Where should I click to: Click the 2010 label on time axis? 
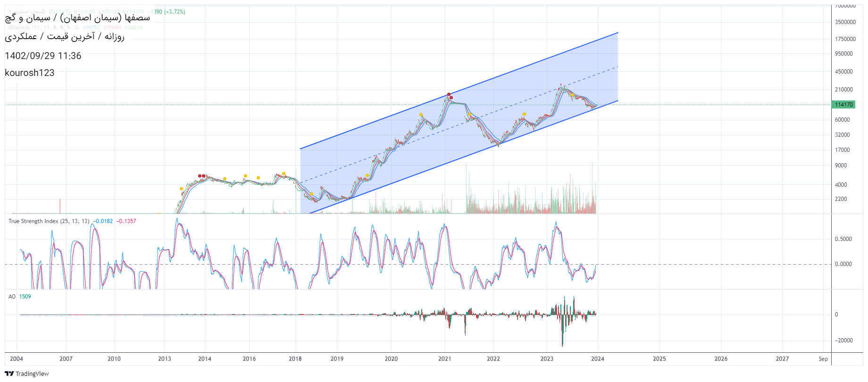click(x=114, y=359)
